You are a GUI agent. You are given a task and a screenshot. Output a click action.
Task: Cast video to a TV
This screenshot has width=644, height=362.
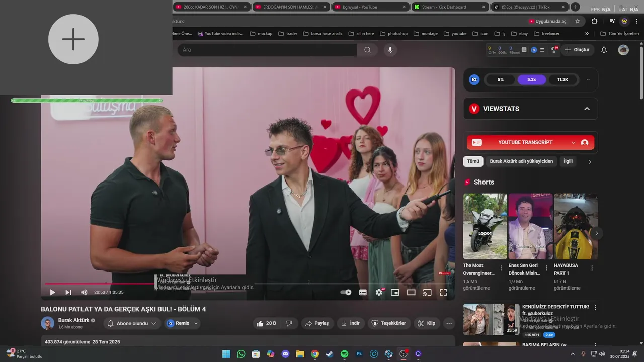coord(427,292)
